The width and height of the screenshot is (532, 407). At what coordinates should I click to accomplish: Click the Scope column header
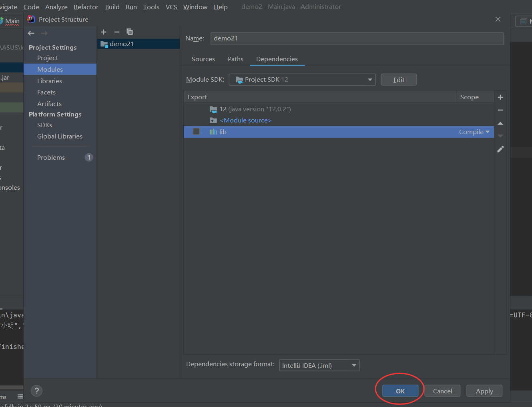pos(475,97)
